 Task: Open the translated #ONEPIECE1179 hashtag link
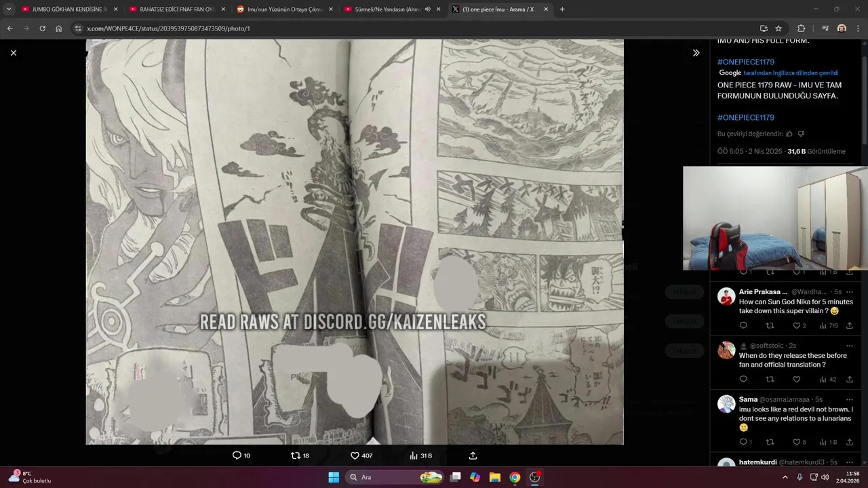pos(745,117)
